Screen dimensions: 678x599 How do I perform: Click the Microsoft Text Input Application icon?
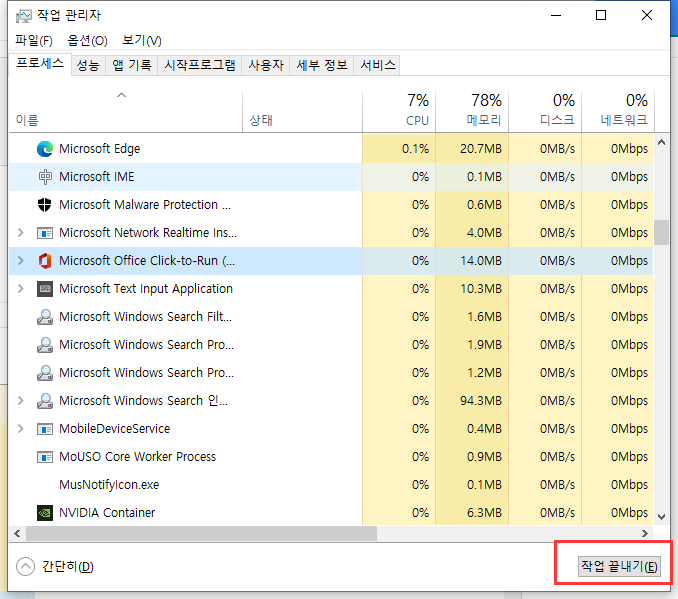[45, 289]
